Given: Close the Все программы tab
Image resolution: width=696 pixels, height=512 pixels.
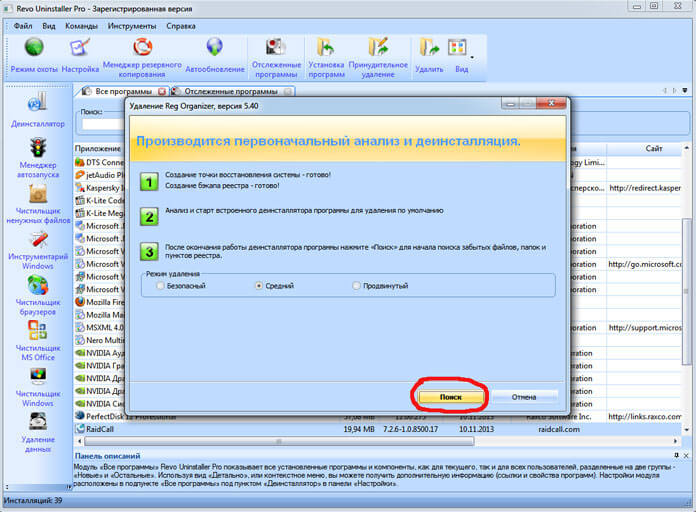Looking at the screenshot, I should (162, 91).
